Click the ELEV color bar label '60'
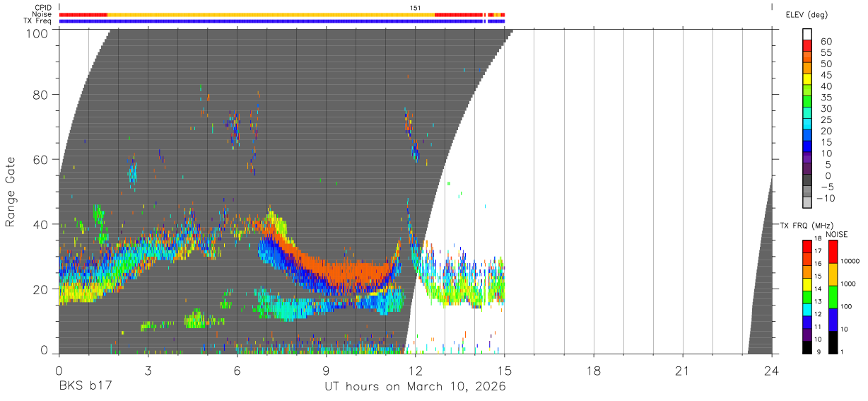868x401 pixels. click(826, 41)
